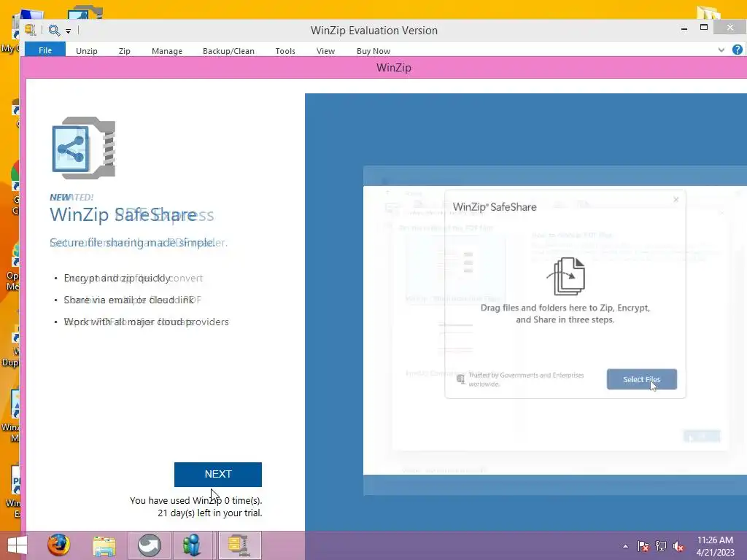Click the '21 day(s) left in your trial' text
The height and width of the screenshot is (560, 747).
coord(210,513)
